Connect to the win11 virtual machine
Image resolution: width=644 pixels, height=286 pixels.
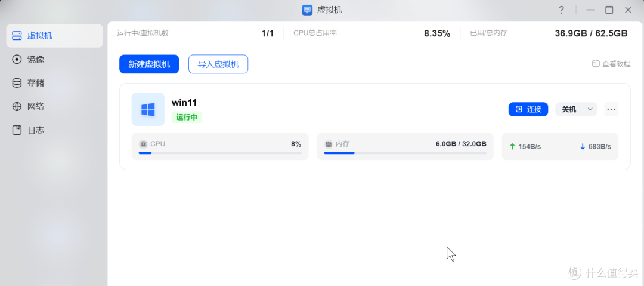(528, 109)
